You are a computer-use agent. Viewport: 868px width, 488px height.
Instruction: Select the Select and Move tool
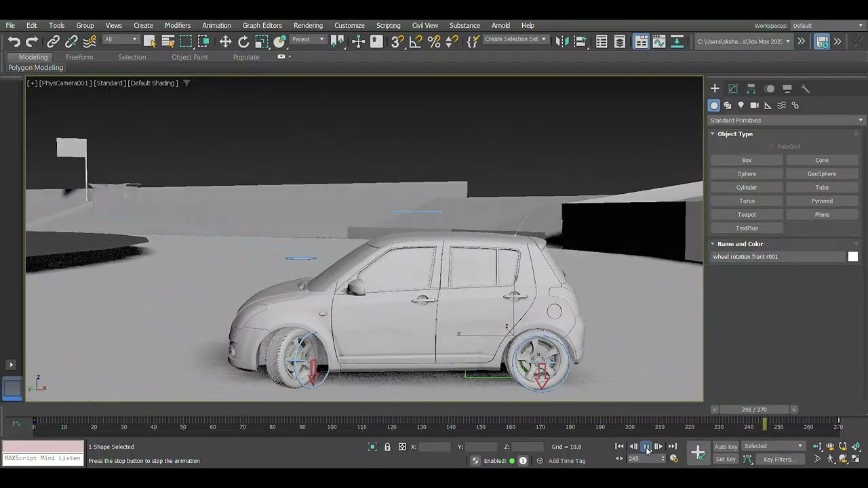coord(224,41)
